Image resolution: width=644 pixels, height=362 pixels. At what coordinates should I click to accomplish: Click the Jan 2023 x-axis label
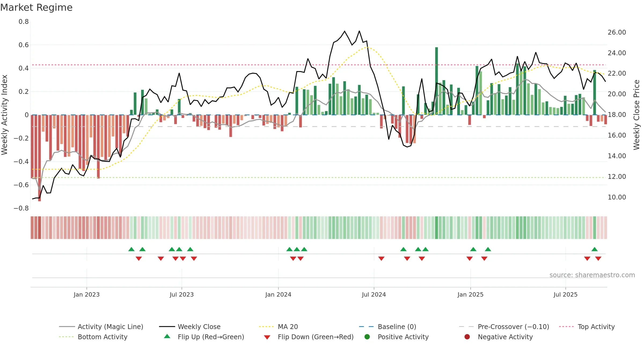pyautogui.click(x=87, y=294)
